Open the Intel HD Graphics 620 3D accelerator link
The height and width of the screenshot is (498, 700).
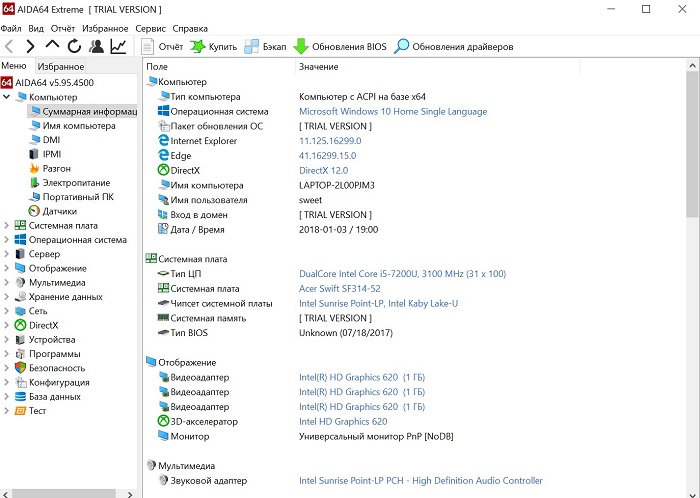[x=343, y=421]
